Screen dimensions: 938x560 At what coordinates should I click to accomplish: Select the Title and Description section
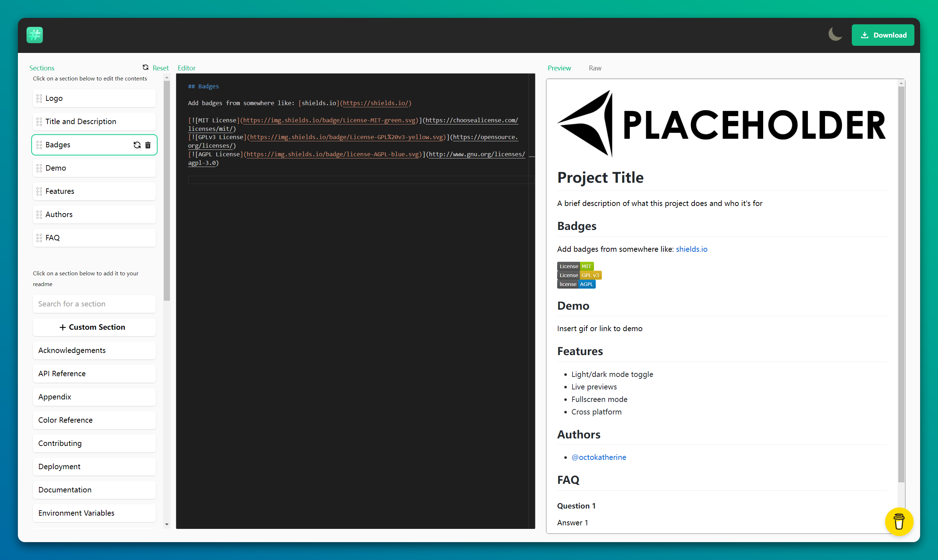(94, 122)
